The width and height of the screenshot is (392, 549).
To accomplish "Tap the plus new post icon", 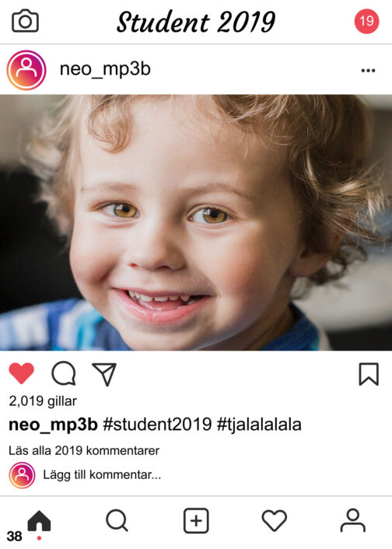I will (x=196, y=521).
